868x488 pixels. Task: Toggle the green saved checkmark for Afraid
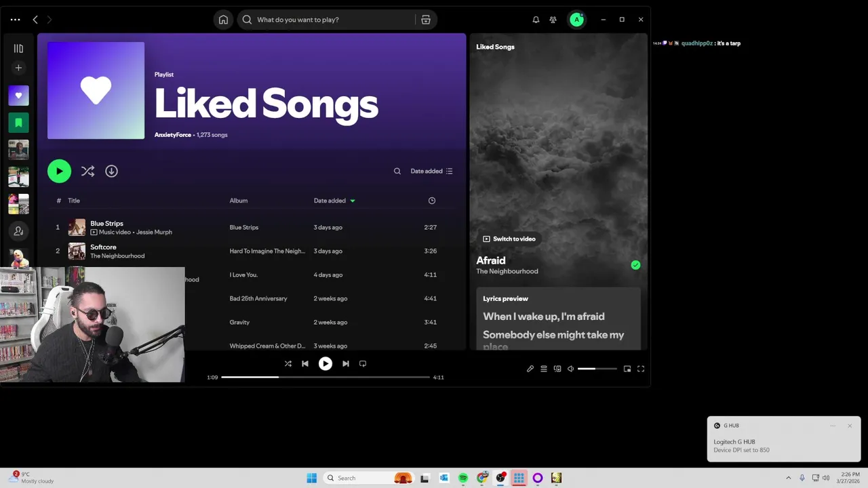635,265
